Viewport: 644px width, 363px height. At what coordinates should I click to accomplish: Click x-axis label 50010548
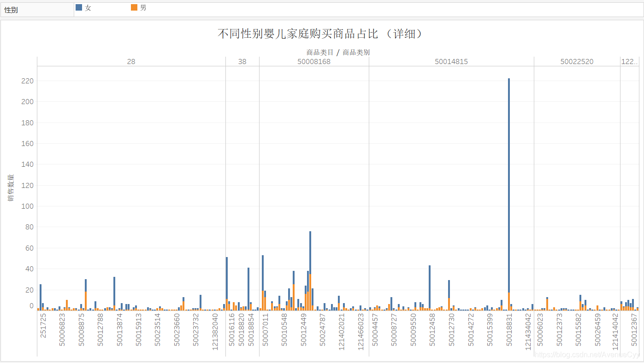[x=284, y=330]
